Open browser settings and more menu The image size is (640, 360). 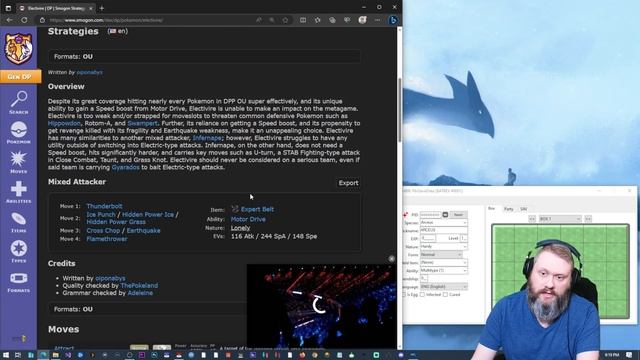pos(378,20)
